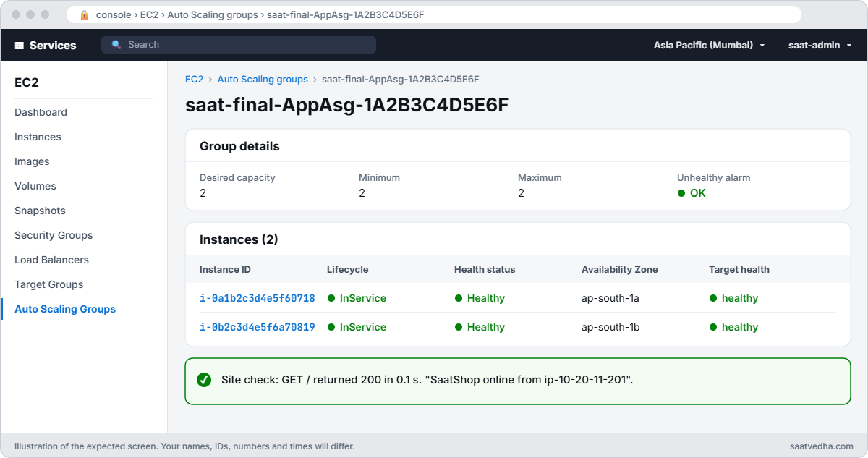868x458 pixels.
Task: Click the ap-south-1a availability zone cell
Action: tap(610, 298)
